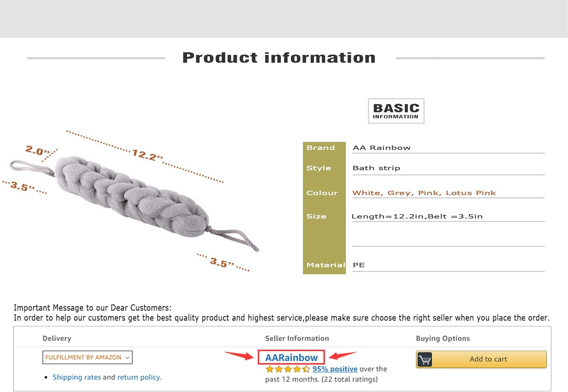The image size is (568, 392).
Task: Open the FULFILLMENT BY AMAZON dropdown
Action: 87,358
